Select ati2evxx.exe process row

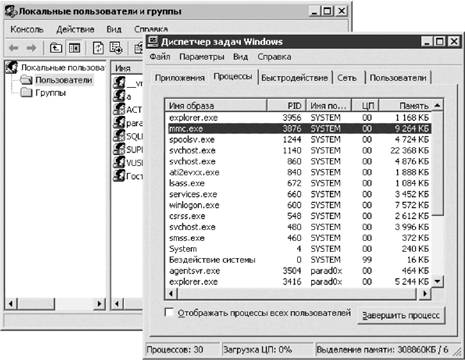[299, 172]
